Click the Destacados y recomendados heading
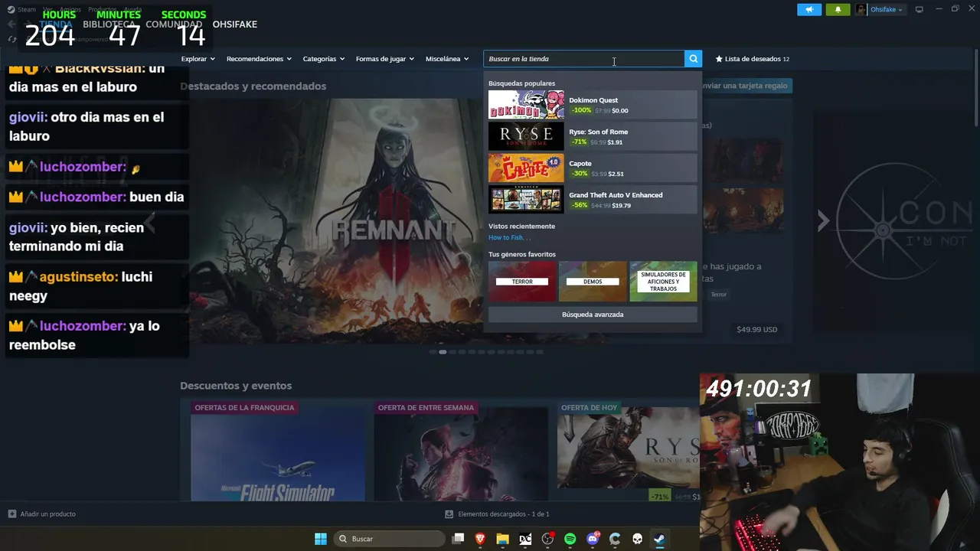Image resolution: width=980 pixels, height=551 pixels. tap(253, 86)
